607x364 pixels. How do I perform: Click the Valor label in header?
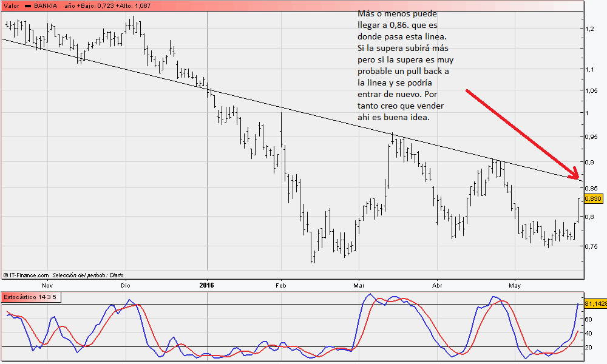click(10, 5)
